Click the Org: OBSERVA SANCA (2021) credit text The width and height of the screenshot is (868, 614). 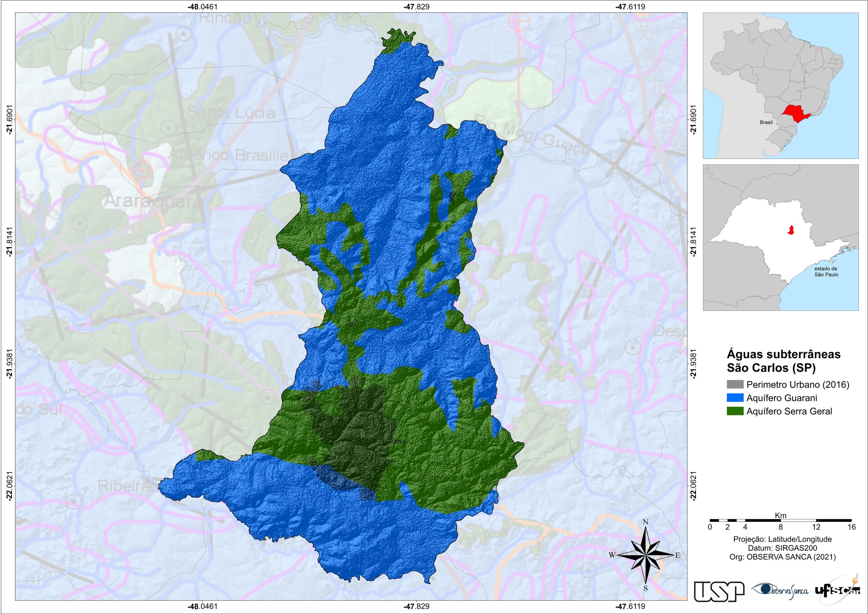tap(782, 556)
